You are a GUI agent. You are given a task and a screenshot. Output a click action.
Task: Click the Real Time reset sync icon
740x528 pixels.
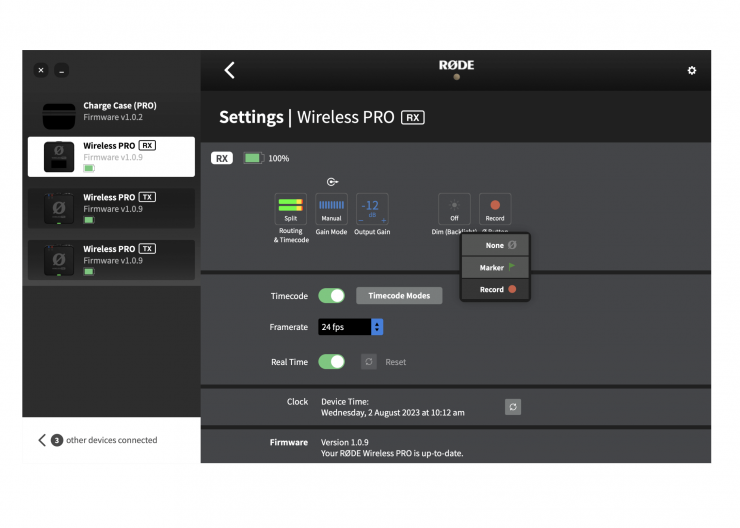point(369,362)
